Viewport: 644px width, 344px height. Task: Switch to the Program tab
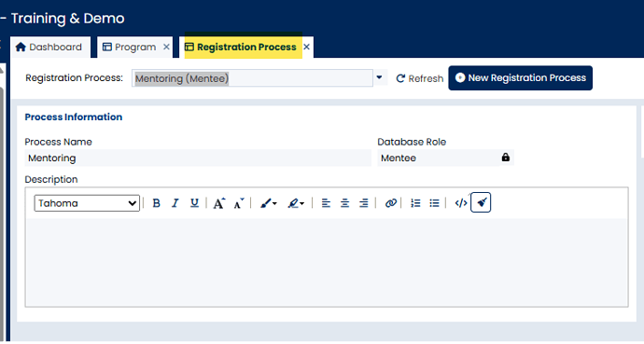pyautogui.click(x=130, y=48)
